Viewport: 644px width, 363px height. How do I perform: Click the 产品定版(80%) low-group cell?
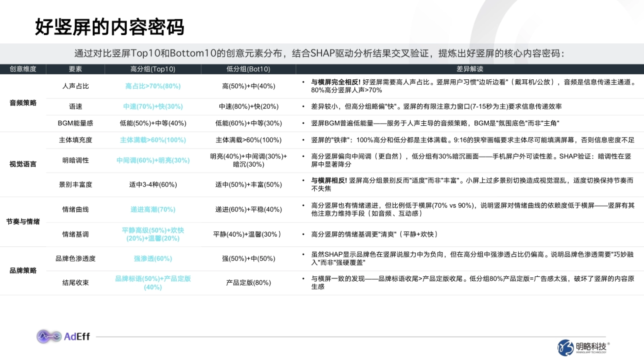point(248,283)
